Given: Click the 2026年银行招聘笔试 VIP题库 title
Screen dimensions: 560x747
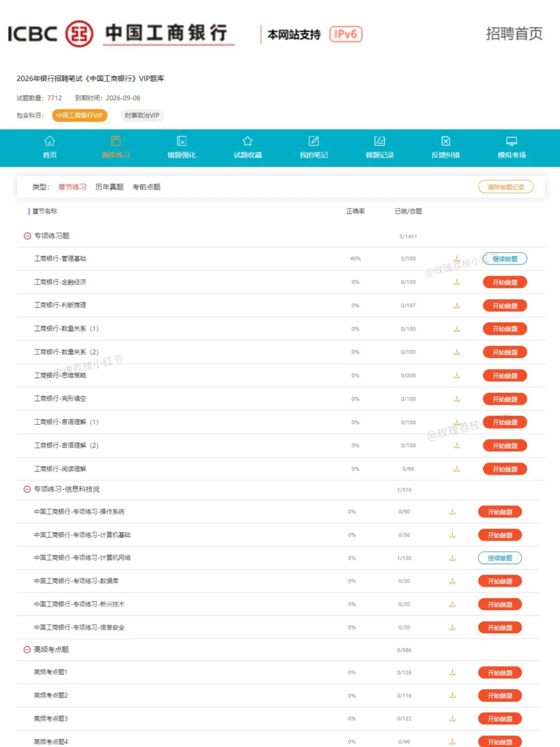Looking at the screenshot, I should point(90,79).
